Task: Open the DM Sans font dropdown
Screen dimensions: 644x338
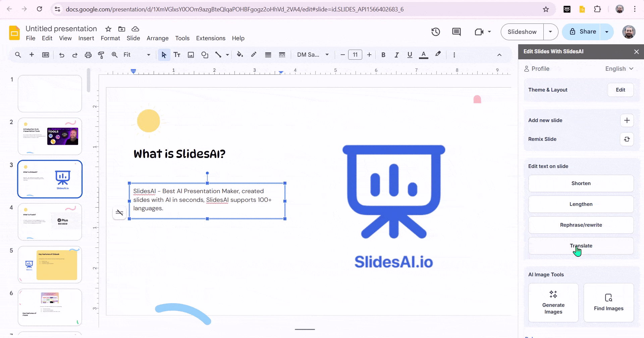Action: point(313,55)
